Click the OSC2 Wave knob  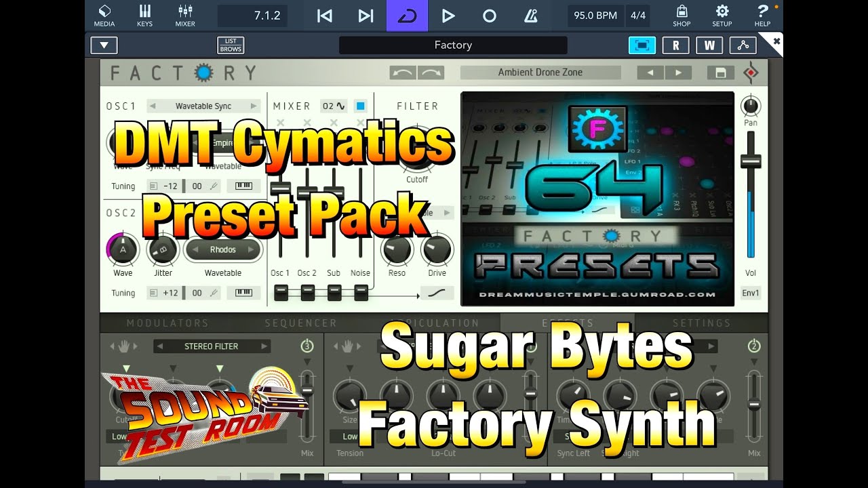[x=123, y=249]
